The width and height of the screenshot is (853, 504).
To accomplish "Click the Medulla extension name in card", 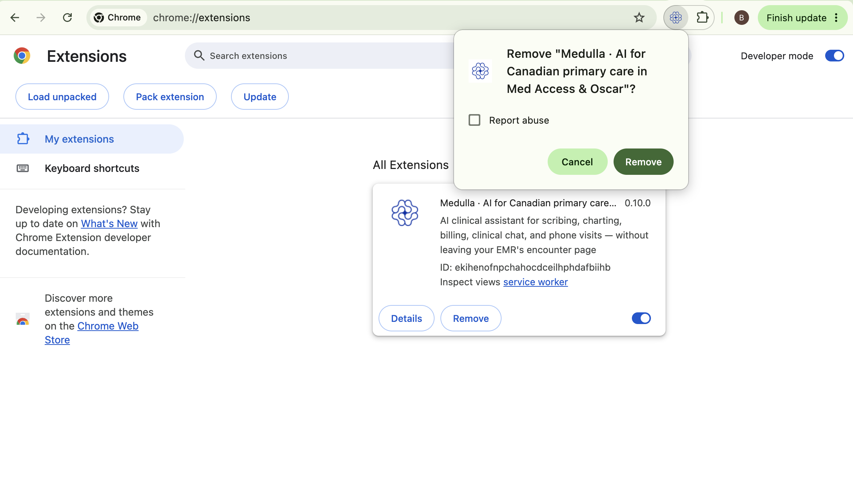I will coord(528,203).
